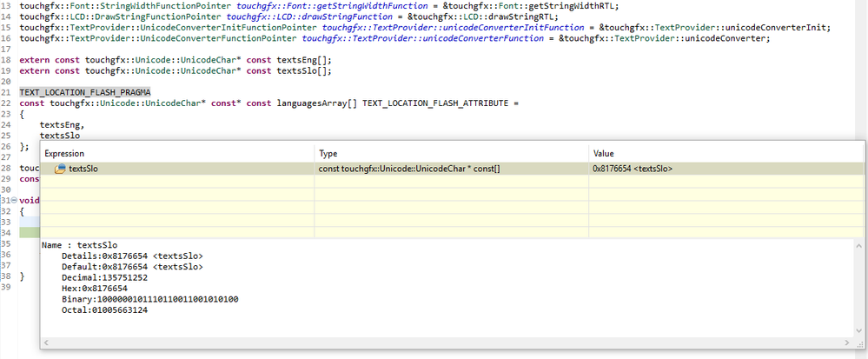Viewport: 868px width, 359px height.
Task: Click extern keyword on line 18
Action: coord(35,59)
